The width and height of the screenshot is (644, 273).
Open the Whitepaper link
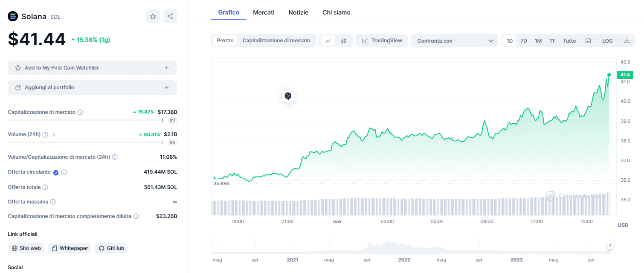[x=70, y=248]
